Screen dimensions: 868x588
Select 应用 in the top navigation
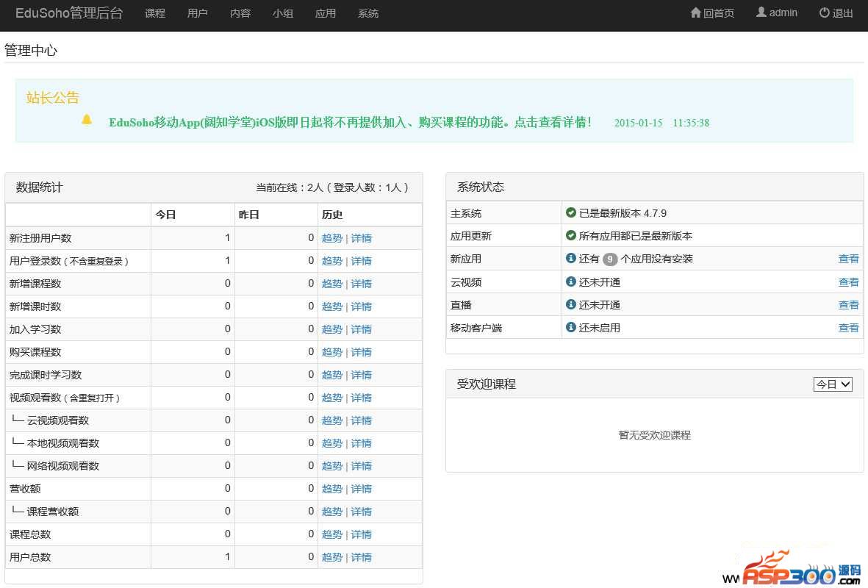coord(326,13)
